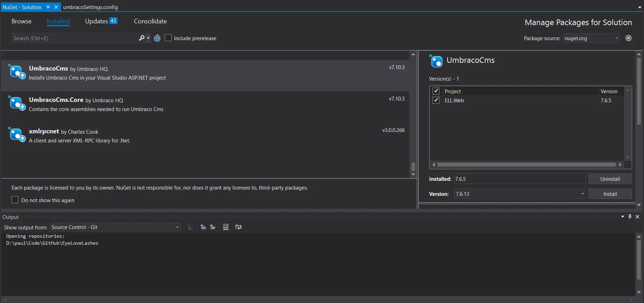Click the Uninstall button
Viewport: 644px width, 303px height.
pyautogui.click(x=610, y=179)
